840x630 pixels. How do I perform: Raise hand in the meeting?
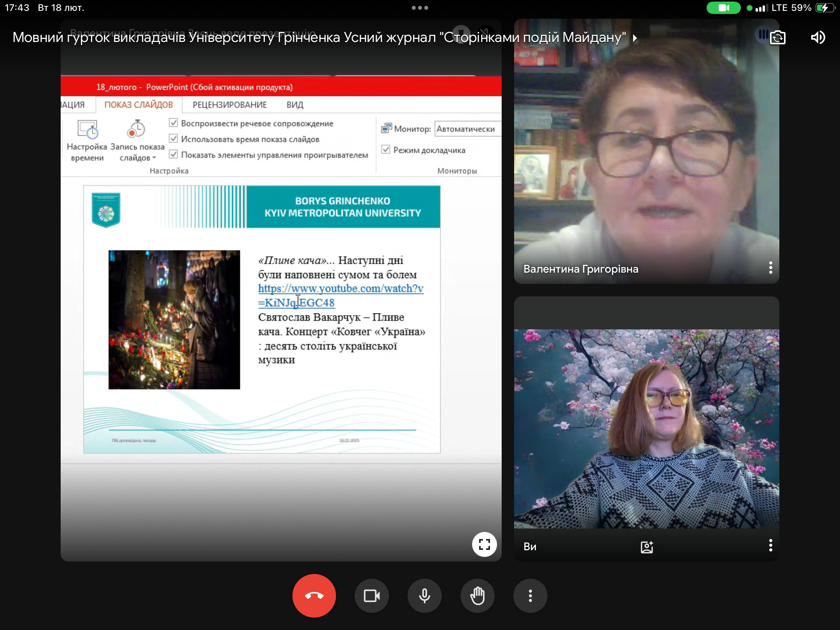pyautogui.click(x=477, y=595)
